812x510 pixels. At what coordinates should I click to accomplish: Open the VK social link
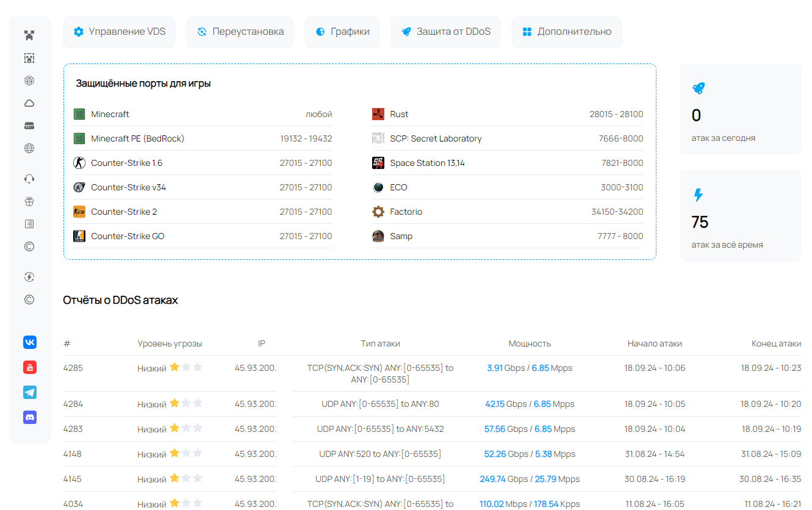pyautogui.click(x=30, y=342)
